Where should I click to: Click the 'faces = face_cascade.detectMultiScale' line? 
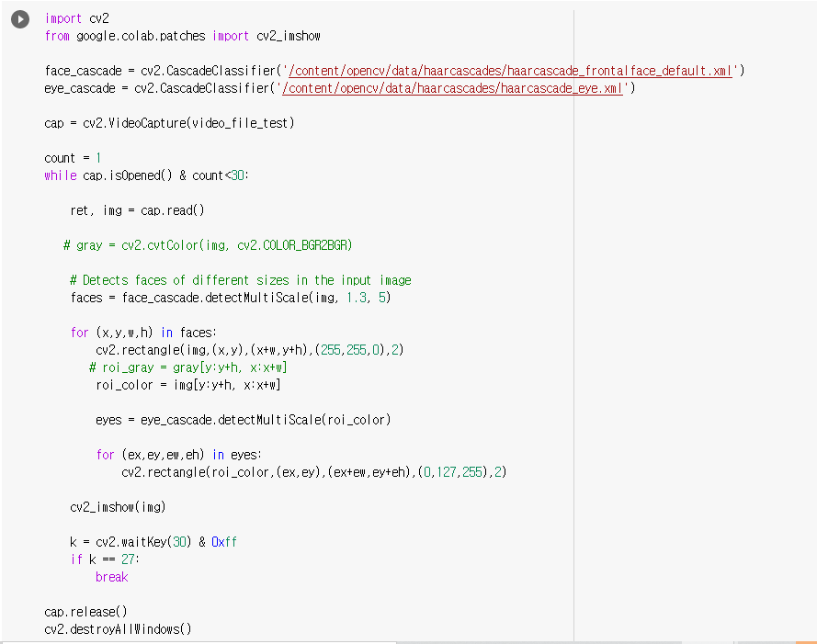231,298
